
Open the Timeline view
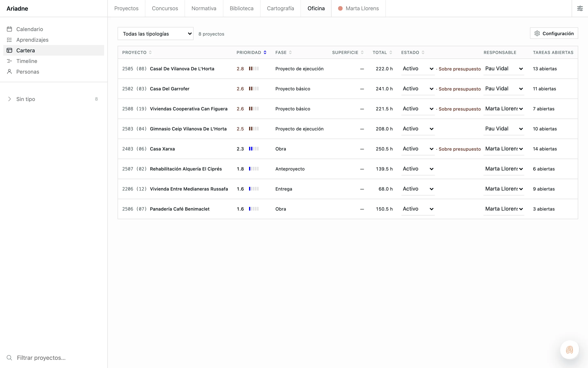coord(53,61)
